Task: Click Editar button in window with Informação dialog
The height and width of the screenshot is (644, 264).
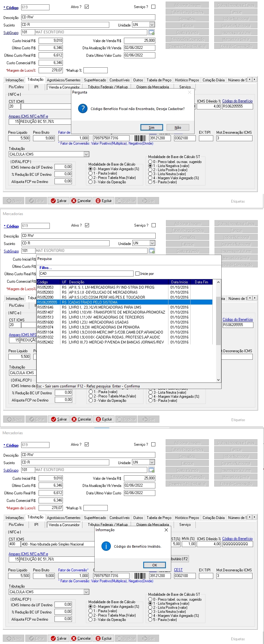Action: (36, 638)
